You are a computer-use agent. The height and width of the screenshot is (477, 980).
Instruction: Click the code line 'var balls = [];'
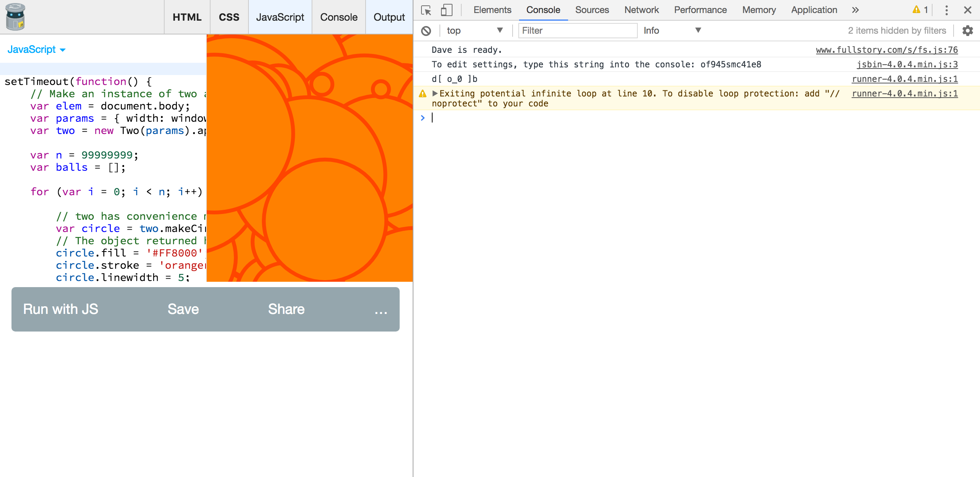coord(78,167)
